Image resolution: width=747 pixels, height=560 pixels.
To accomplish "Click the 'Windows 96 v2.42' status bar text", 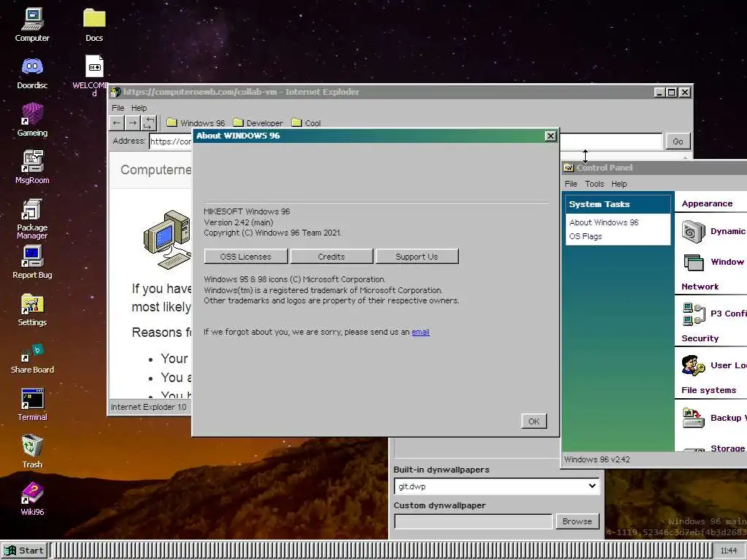I will [x=597, y=459].
